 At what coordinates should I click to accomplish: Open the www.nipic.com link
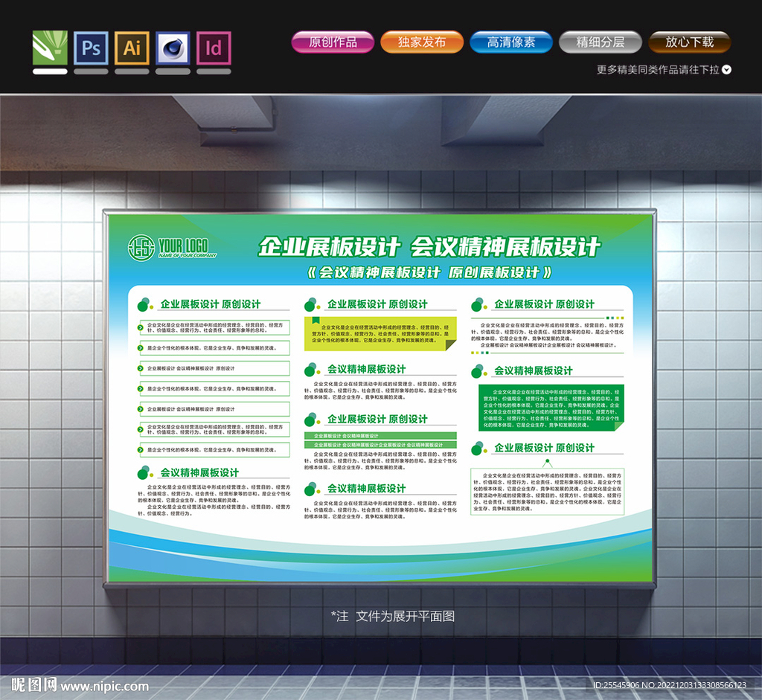[104, 686]
